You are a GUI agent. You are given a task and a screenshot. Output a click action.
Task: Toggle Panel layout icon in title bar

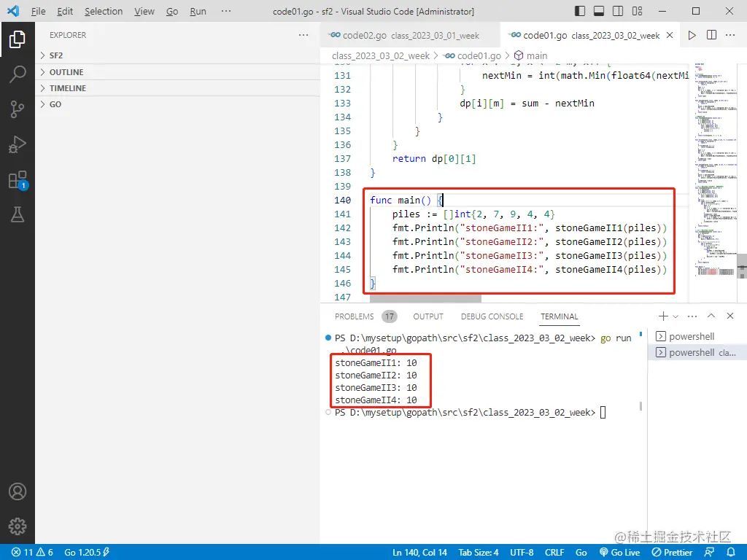click(599, 11)
